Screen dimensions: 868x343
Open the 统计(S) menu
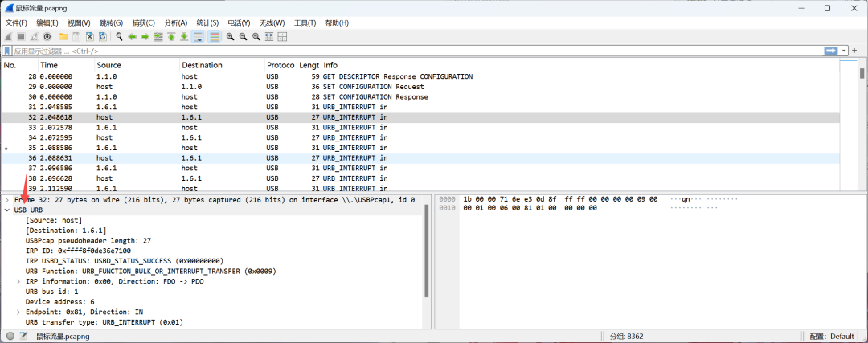pos(207,22)
